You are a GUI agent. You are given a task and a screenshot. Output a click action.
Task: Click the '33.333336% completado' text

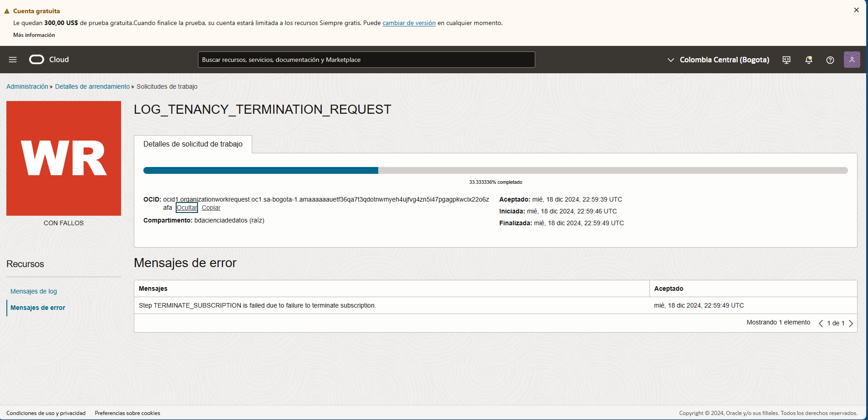click(x=496, y=182)
